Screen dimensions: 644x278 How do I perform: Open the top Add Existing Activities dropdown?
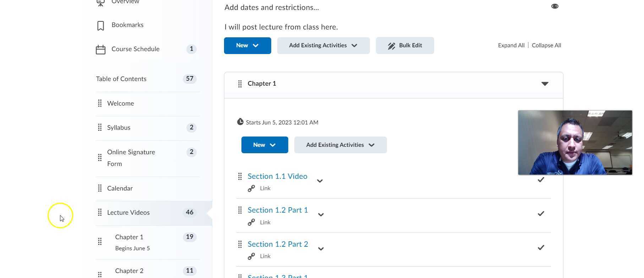323,46
